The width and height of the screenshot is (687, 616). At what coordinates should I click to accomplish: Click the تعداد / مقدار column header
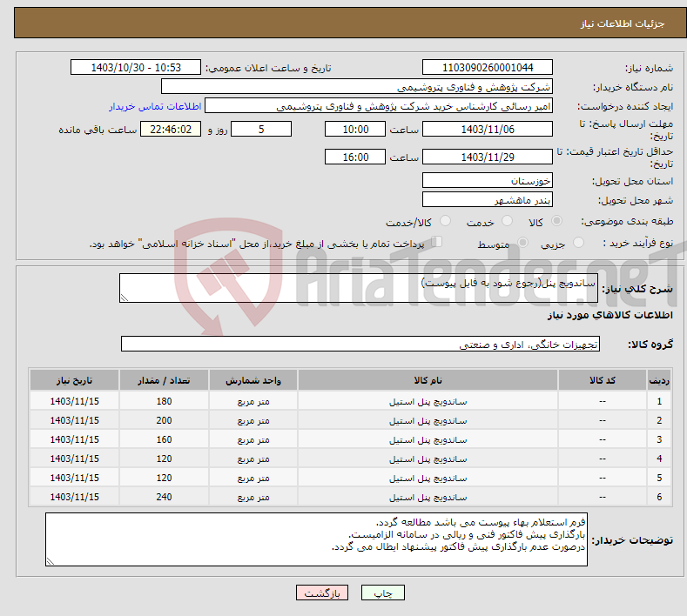click(x=164, y=380)
